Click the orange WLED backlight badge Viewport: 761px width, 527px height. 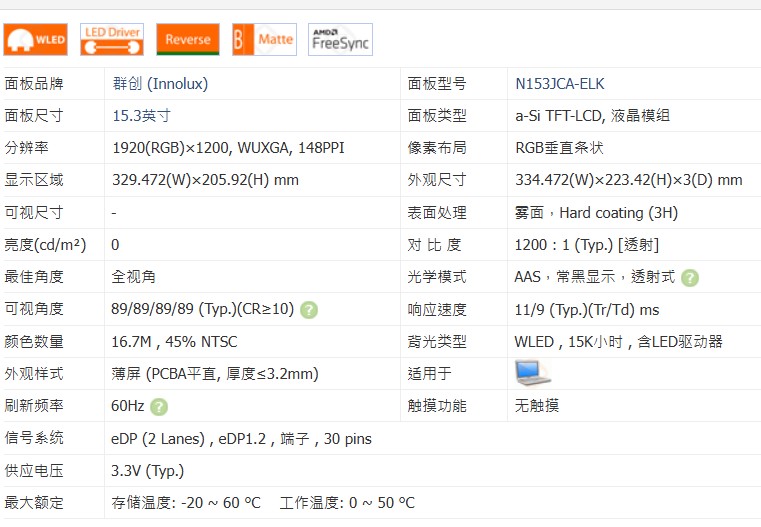(36, 40)
